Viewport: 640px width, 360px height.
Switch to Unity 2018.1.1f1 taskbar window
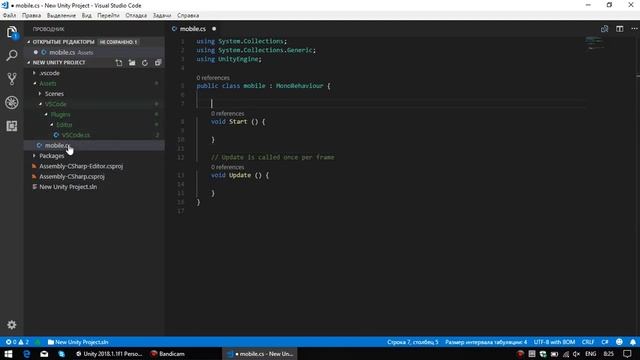point(109,354)
